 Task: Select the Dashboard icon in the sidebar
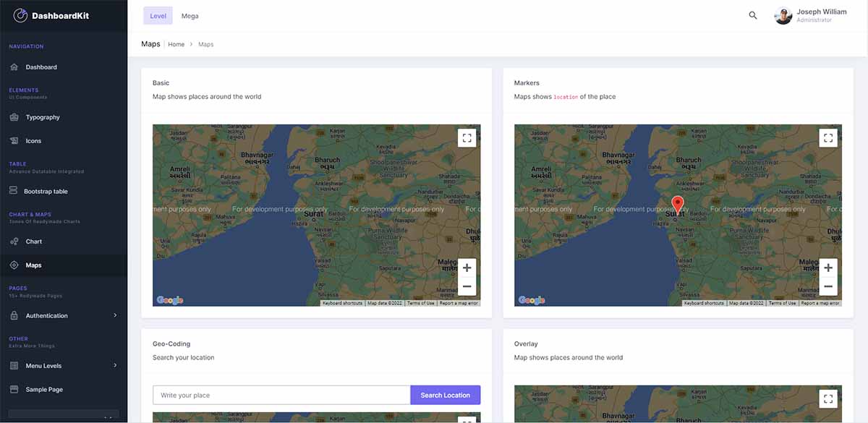14,67
